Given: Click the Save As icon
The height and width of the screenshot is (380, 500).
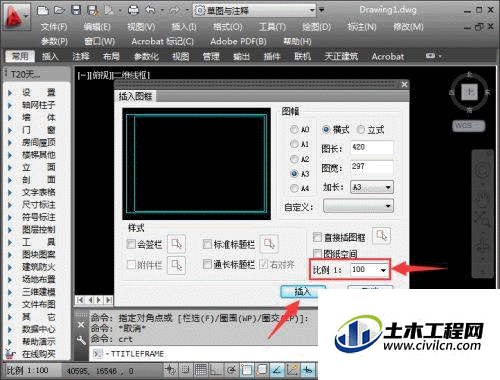Looking at the screenshot, I should click(x=93, y=10).
